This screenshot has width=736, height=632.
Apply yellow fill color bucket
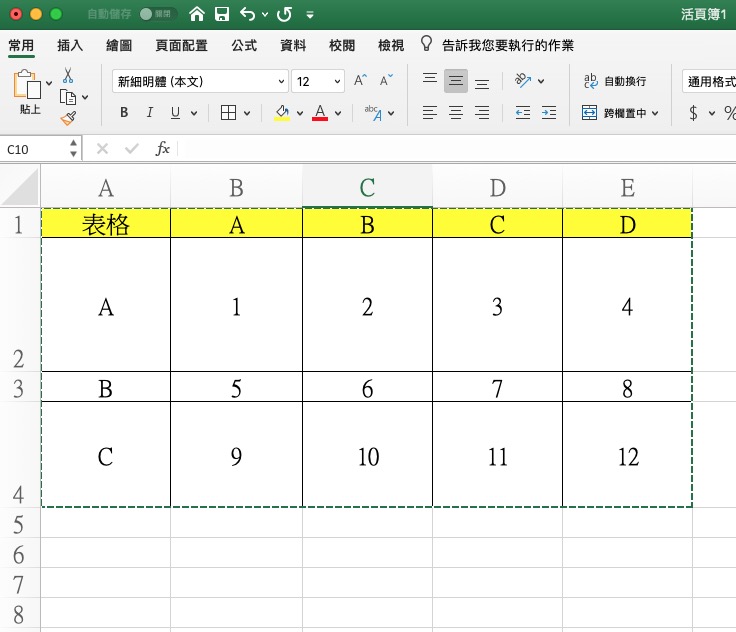282,113
